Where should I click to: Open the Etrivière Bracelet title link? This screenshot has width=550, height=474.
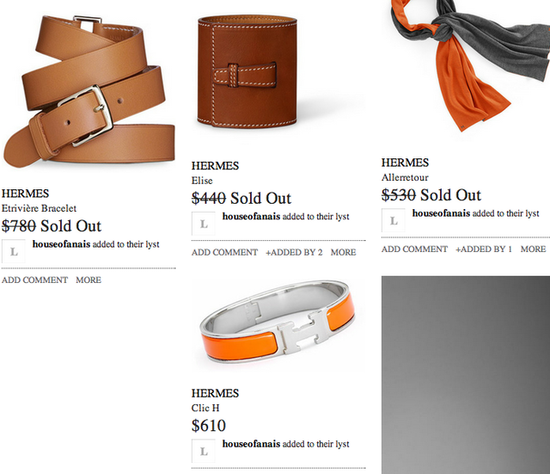click(39, 208)
